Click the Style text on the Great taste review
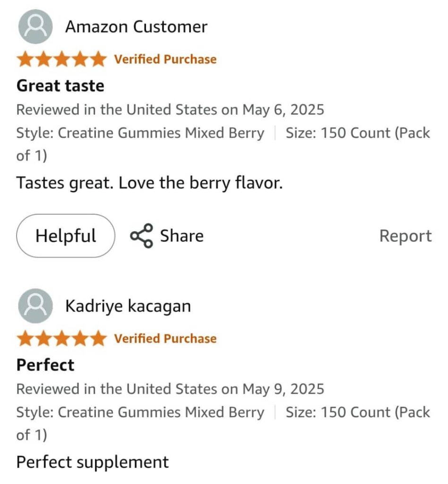 (140, 133)
